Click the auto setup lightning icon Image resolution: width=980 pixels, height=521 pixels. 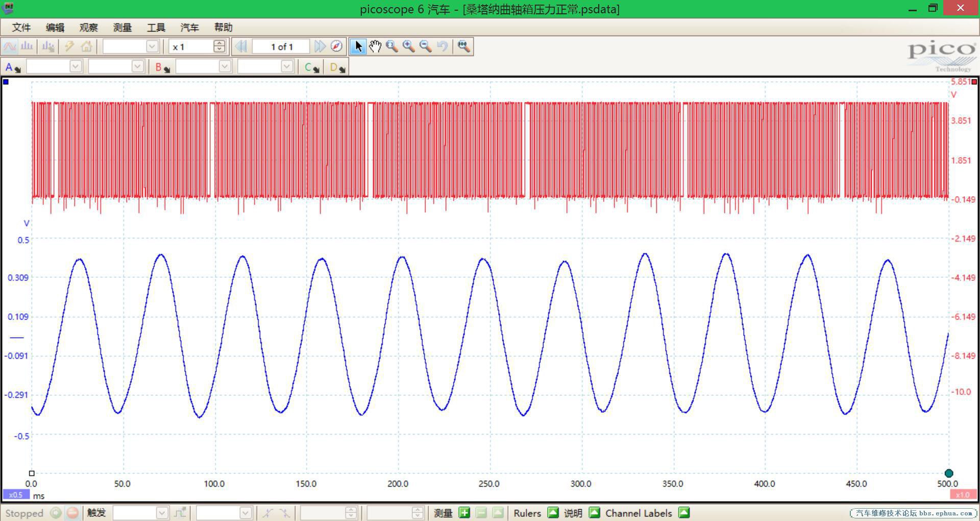coord(69,46)
